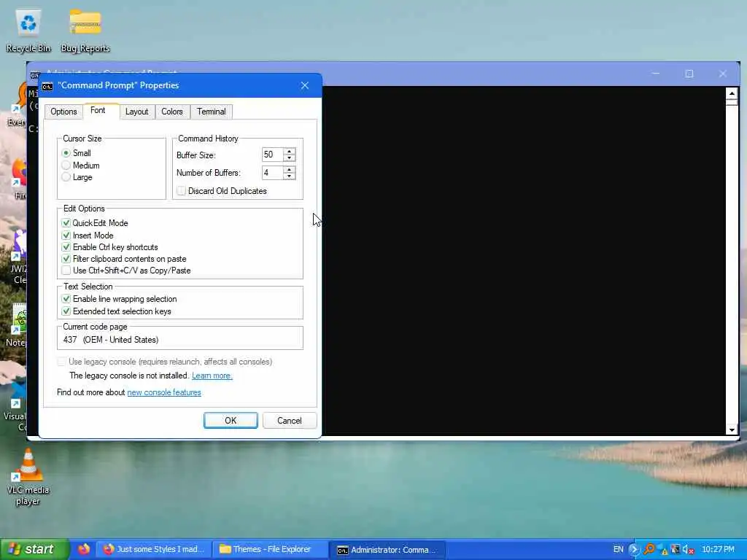The width and height of the screenshot is (747, 560).
Task: Click the Command Prompt Properties title icon
Action: (x=47, y=86)
